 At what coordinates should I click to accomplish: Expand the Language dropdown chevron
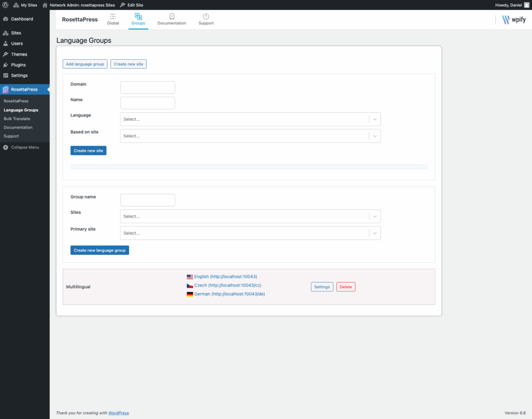coord(375,119)
